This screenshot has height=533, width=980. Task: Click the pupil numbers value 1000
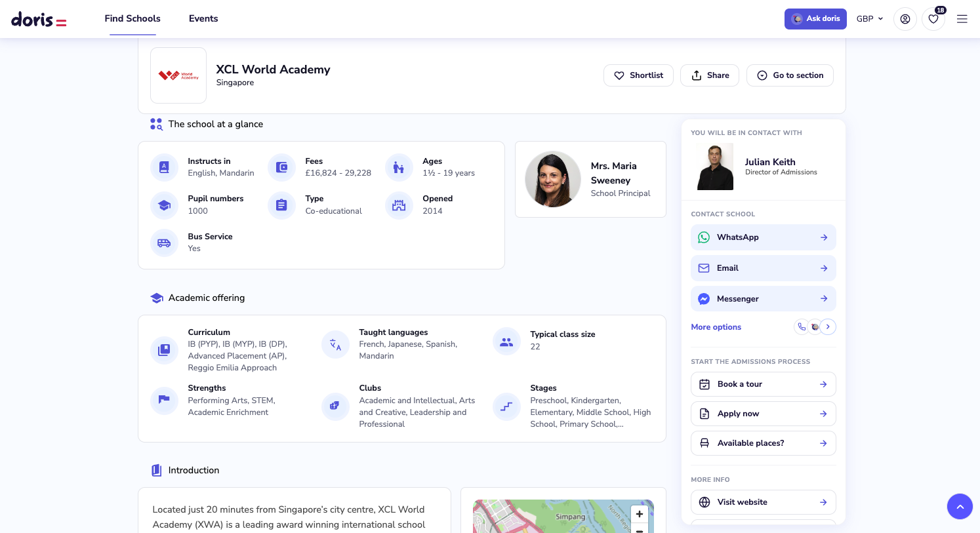(x=197, y=211)
